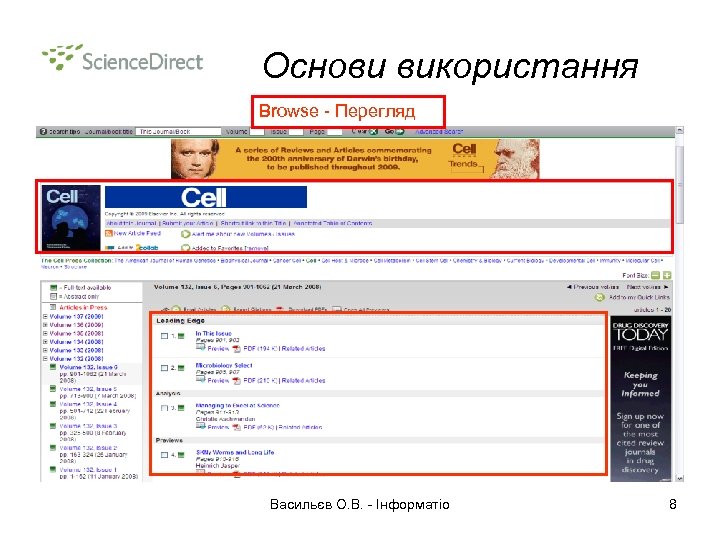The width and height of the screenshot is (720, 540).
Task: Open Related Articles link for Microbiology Select
Action: [304, 381]
